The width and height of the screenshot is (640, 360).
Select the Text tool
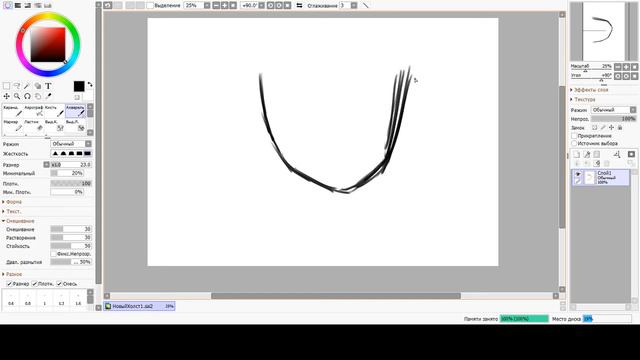48,86
